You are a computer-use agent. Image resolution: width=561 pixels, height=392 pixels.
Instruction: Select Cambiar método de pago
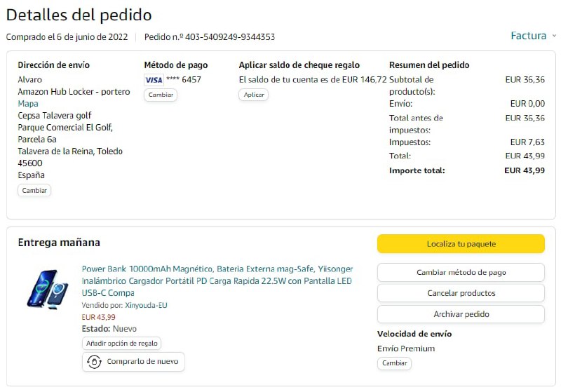tap(461, 272)
